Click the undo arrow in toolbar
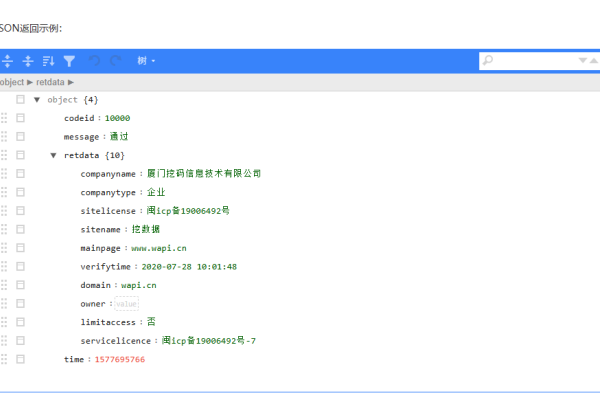The width and height of the screenshot is (600, 400). [95, 61]
